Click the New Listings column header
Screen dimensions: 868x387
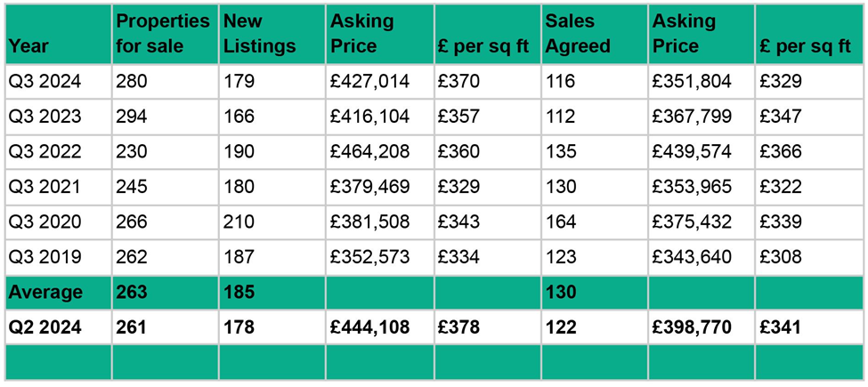258,33
